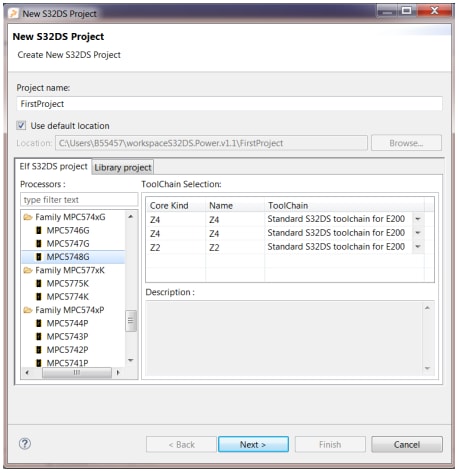The image size is (459, 473).
Task: Select processor MPC5742P in the tree
Action: coord(67,350)
